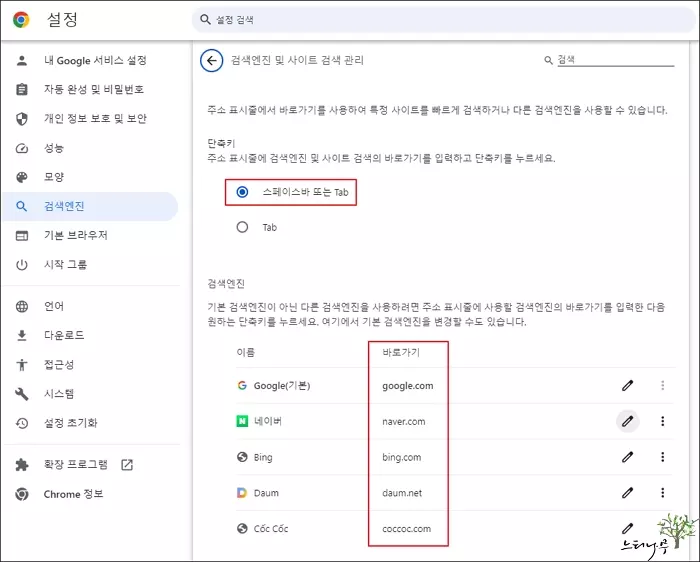This screenshot has width=700, height=562.
Task: Select 스페이스바 또는 Tab radio option
Action: (x=242, y=192)
